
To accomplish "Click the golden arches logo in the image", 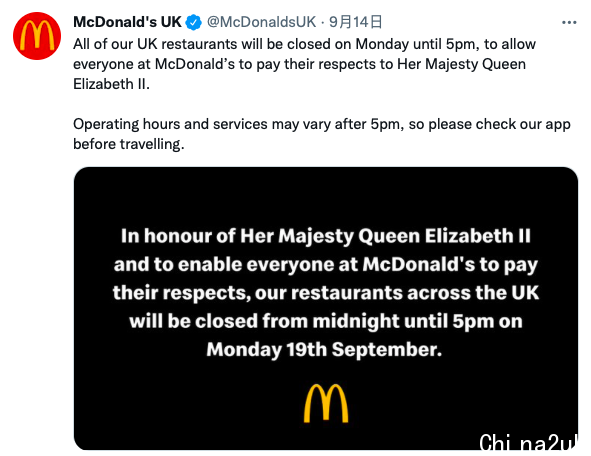I will click(x=326, y=403).
